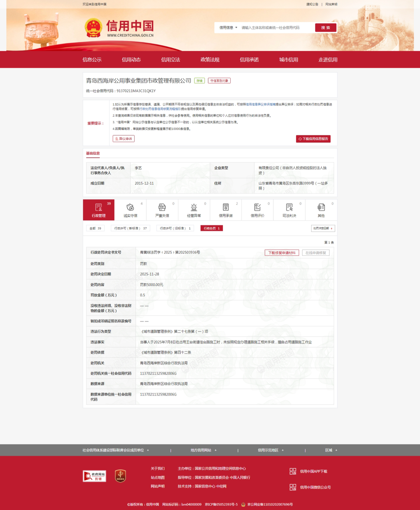Expand the 地方信用网站 footer list
The image size is (420, 510).
pyautogui.click(x=203, y=450)
